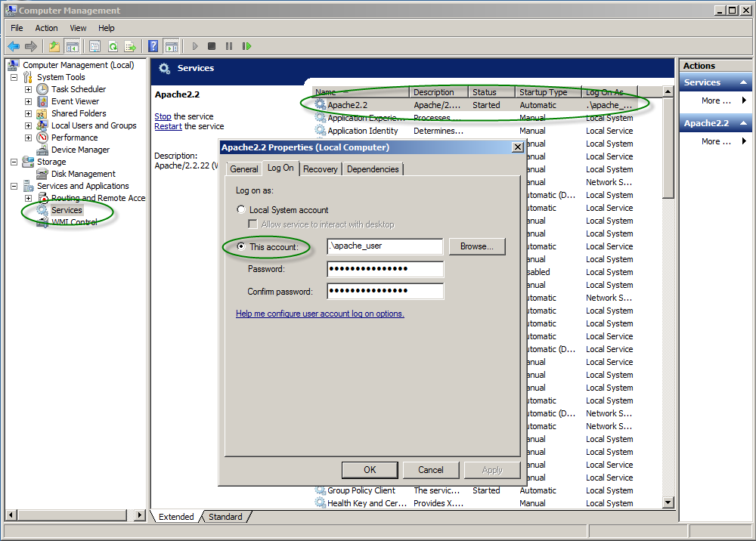Switch to the General tab
This screenshot has width=756, height=541.
coord(244,169)
